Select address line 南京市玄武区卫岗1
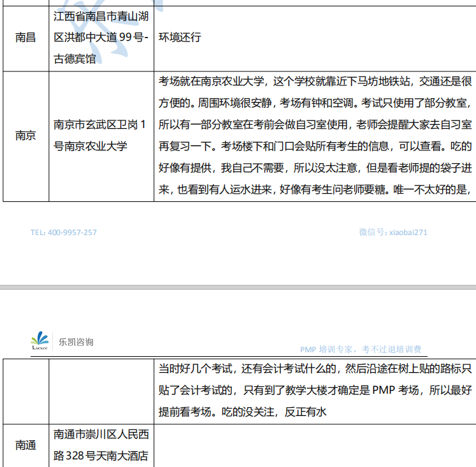The width and height of the screenshot is (476, 467). [99, 125]
